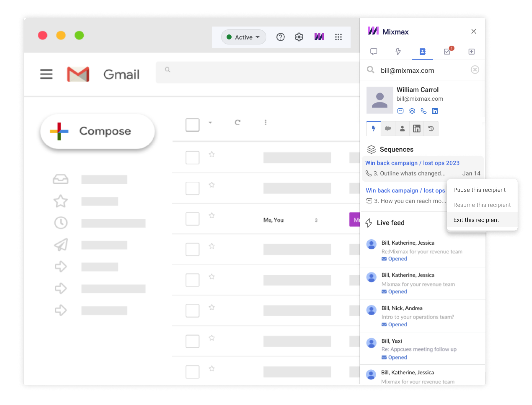Open the LinkedIn profile icon for William Carrol
The width and height of the screenshot is (532, 405).
(x=435, y=111)
